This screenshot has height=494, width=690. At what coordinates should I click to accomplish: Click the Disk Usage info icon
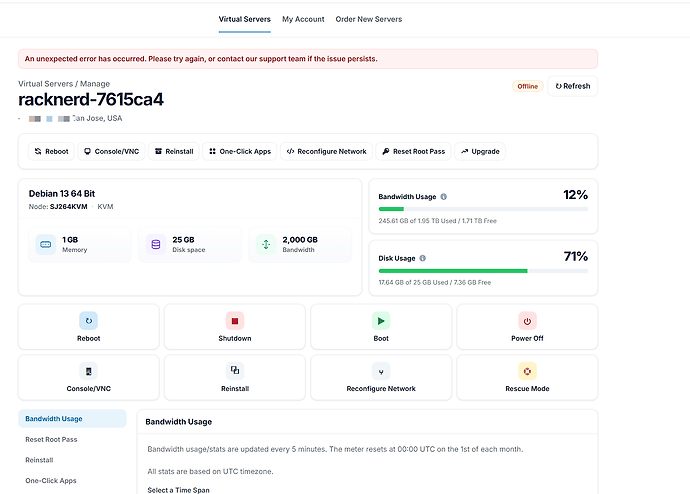(422, 258)
